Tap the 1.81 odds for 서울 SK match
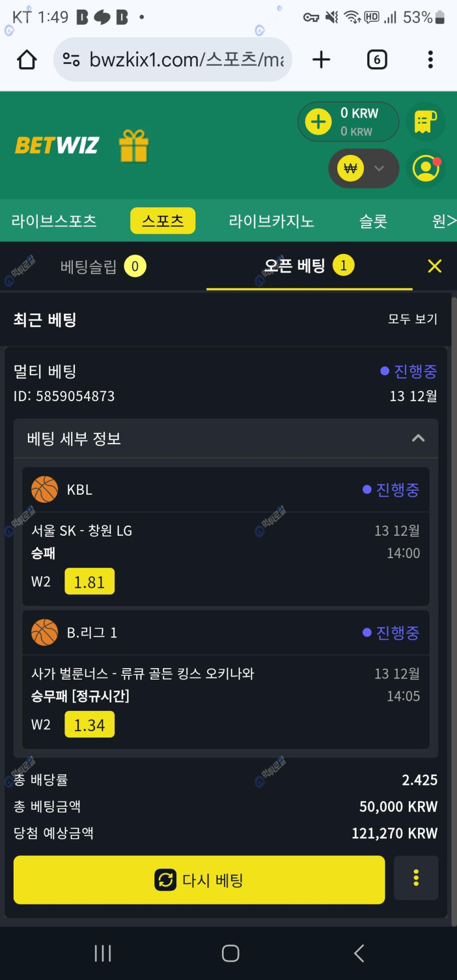This screenshot has height=980, width=457. point(89,582)
